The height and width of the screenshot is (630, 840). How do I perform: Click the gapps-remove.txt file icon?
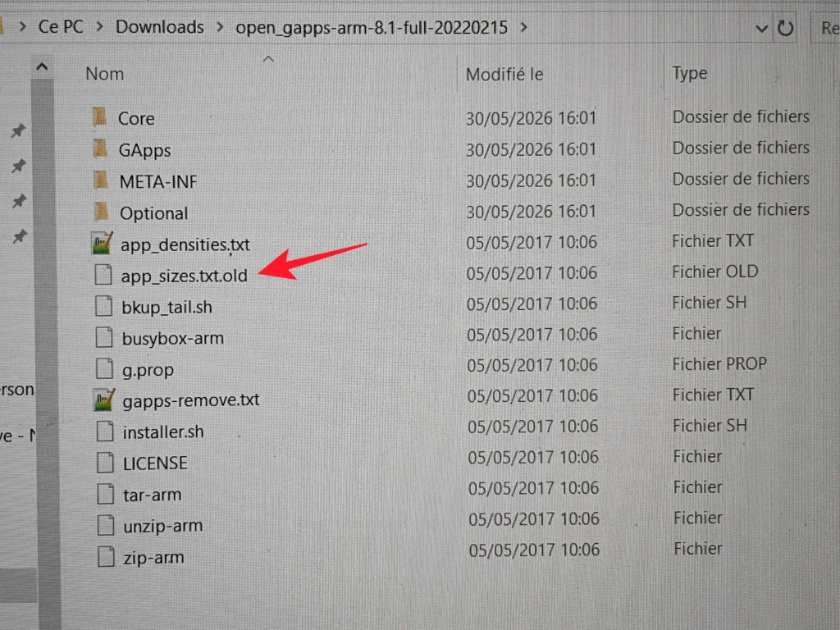tap(104, 399)
